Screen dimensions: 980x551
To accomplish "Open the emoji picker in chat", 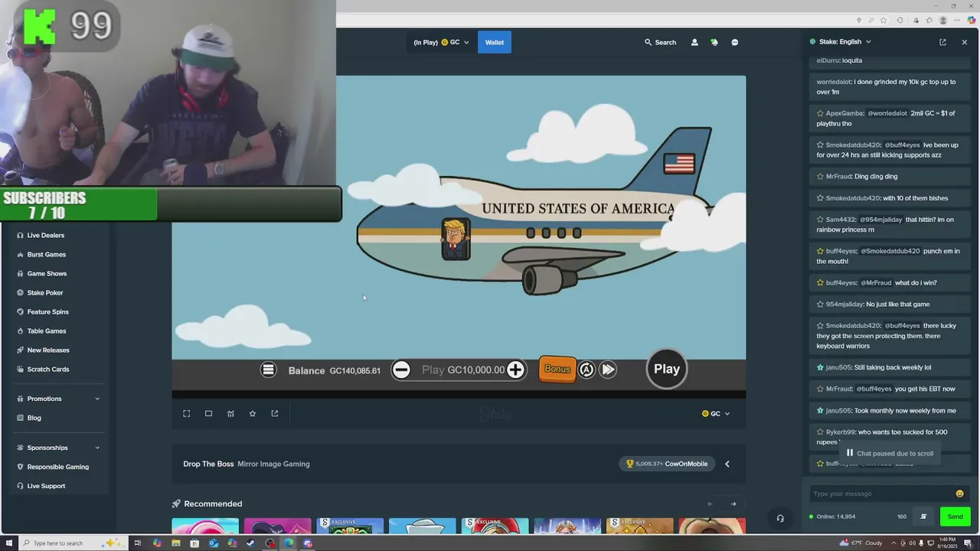I will (960, 494).
